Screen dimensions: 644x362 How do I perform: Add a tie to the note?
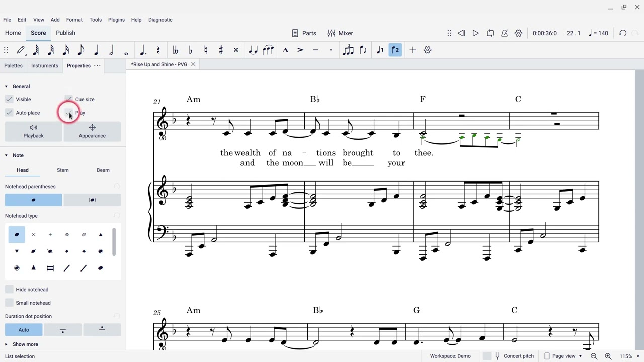point(253,50)
